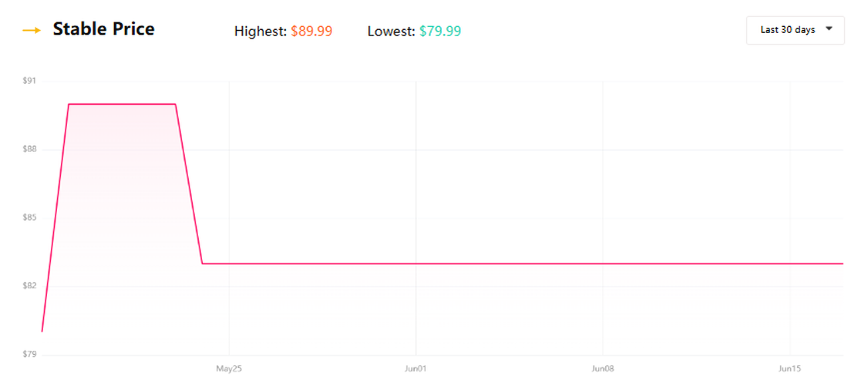Image resolution: width=868 pixels, height=385 pixels.
Task: Click the caret arrow in the date range selector
Action: [x=829, y=30]
